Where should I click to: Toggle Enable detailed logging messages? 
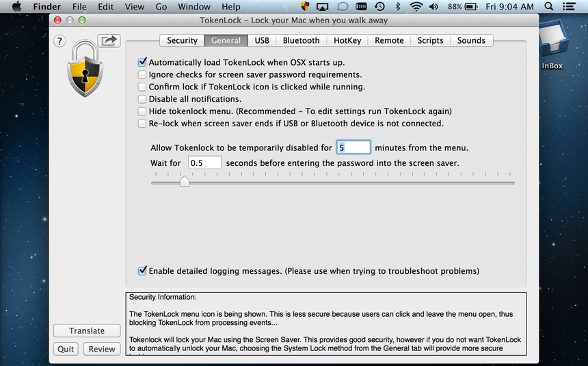[x=142, y=270]
